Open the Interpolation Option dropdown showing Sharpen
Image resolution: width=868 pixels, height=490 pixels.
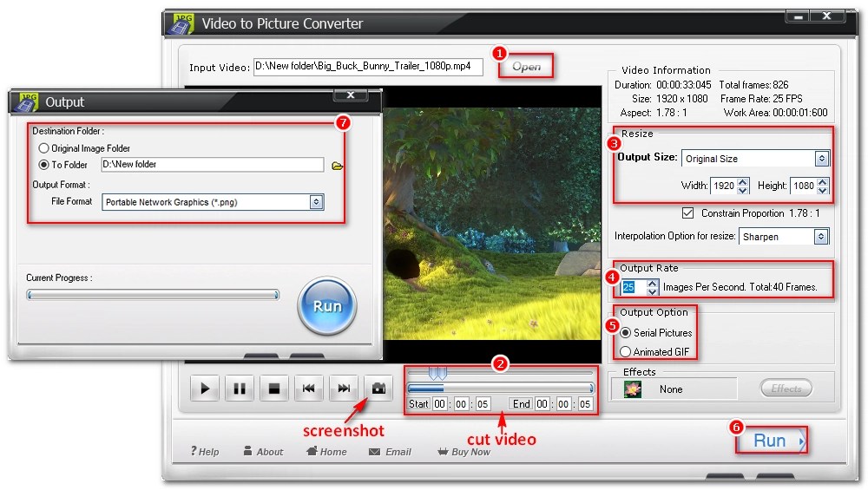784,237
